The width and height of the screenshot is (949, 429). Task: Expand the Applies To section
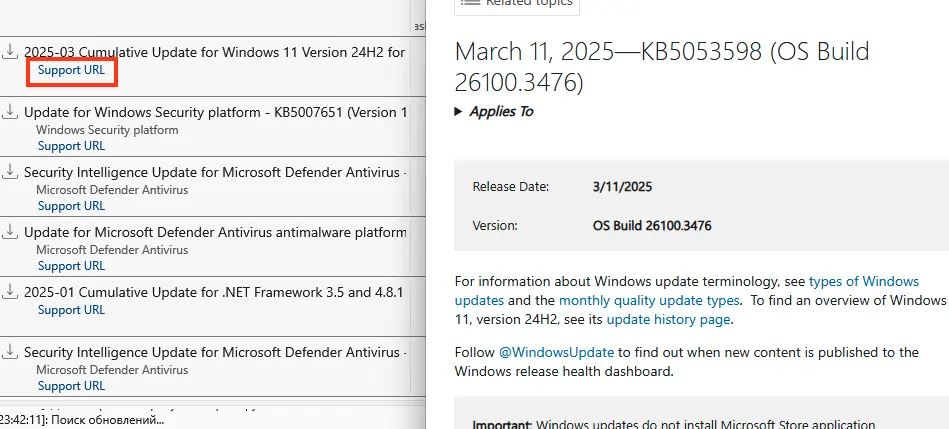pos(494,111)
